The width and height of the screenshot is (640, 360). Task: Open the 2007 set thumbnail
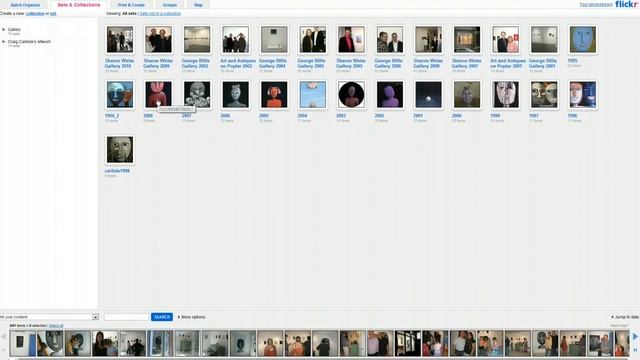click(x=197, y=95)
